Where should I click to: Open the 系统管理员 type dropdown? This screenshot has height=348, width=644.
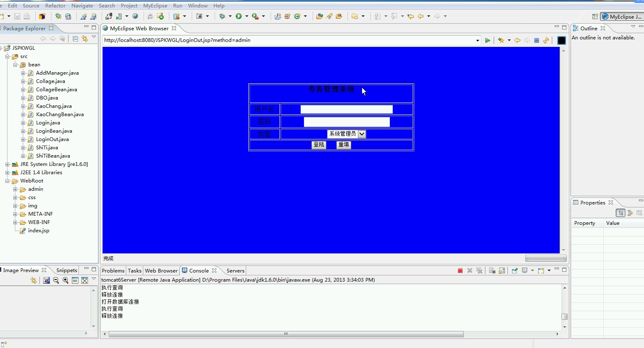(362, 134)
